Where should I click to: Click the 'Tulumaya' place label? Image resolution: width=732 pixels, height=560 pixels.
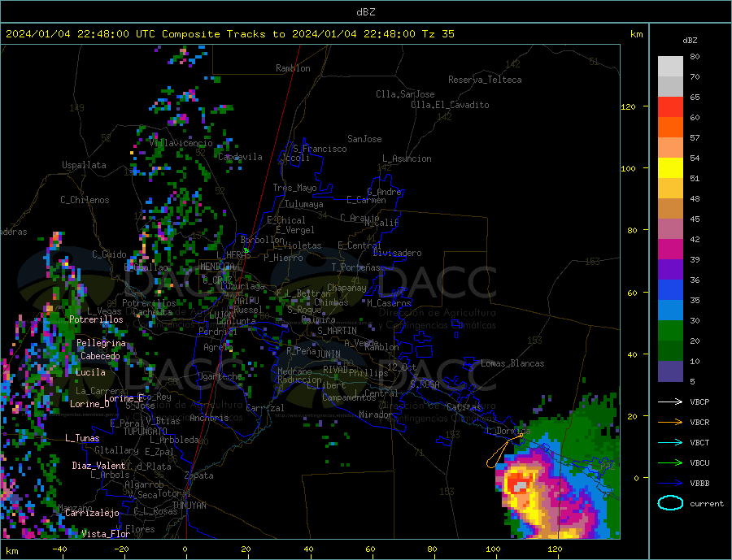coord(303,204)
